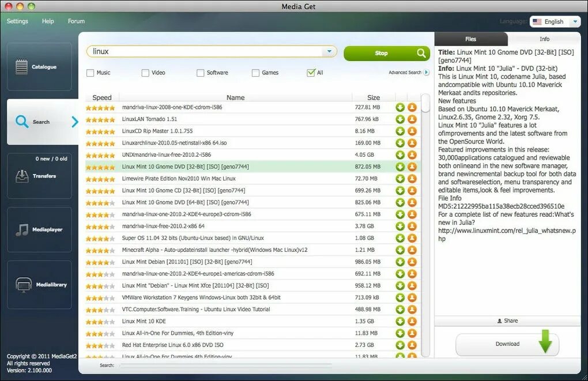Click orange user icon for VMWare Workstation 7 Keygens
The height and width of the screenshot is (381, 588).
coord(412,298)
